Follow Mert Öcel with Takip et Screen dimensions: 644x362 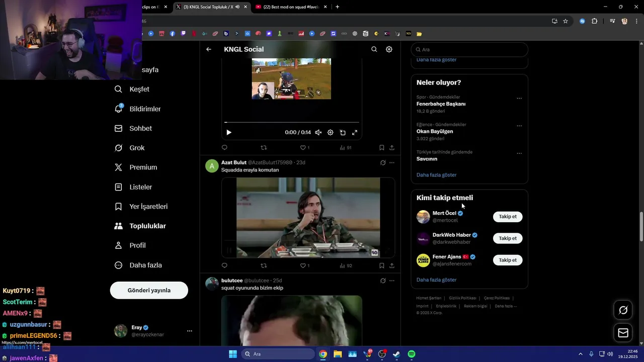point(508,217)
